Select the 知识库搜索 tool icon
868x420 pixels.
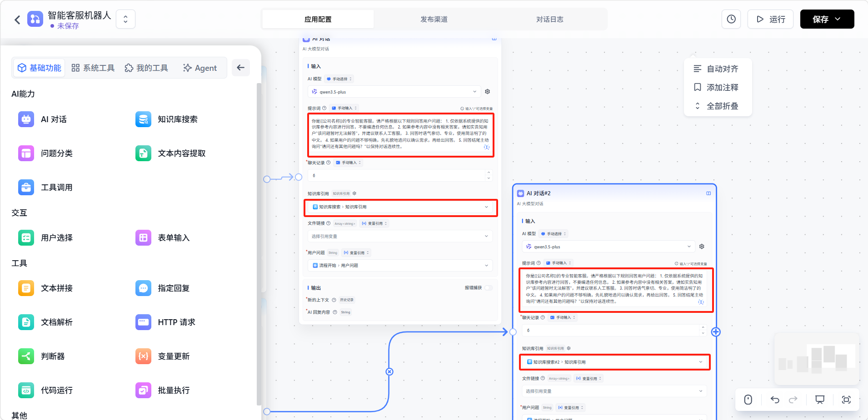(143, 119)
